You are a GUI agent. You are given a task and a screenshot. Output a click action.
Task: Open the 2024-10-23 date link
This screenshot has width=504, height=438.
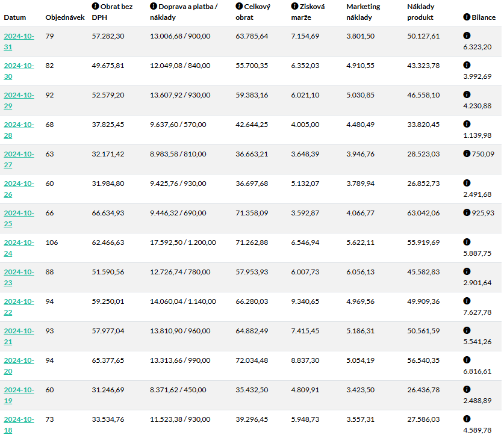[19, 277]
